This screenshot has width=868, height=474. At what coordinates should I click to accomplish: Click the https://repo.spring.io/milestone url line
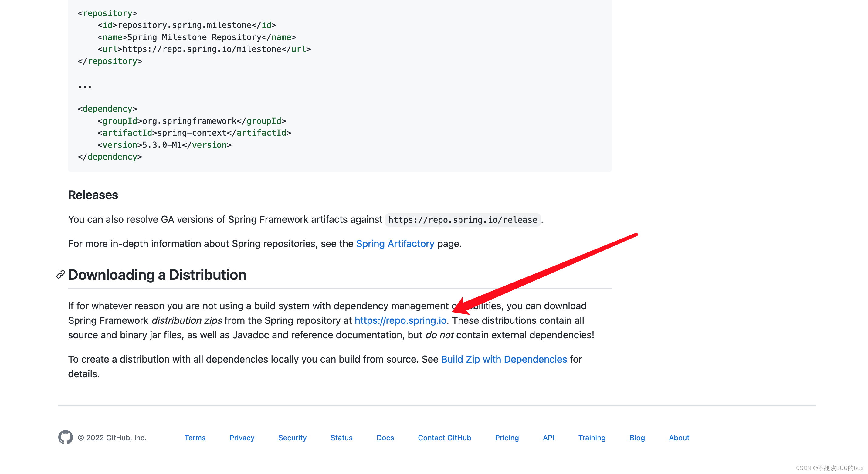pyautogui.click(x=204, y=49)
